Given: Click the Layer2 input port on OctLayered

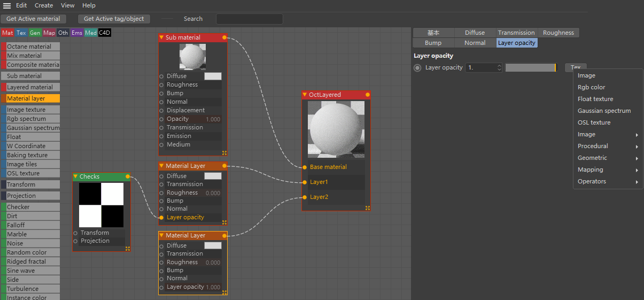Looking at the screenshot, I should [x=305, y=197].
